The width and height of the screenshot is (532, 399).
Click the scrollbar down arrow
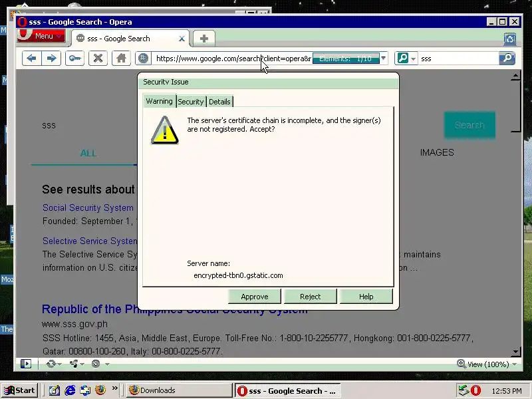tap(516, 352)
